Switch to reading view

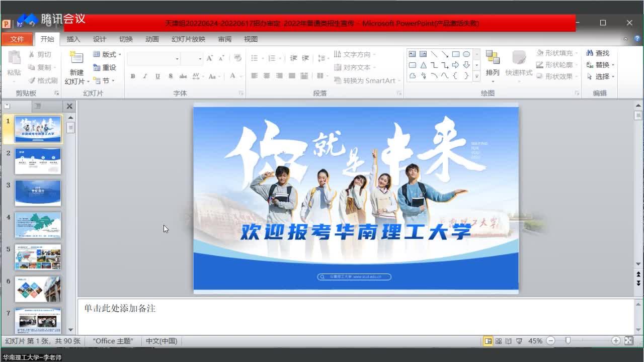509,341
